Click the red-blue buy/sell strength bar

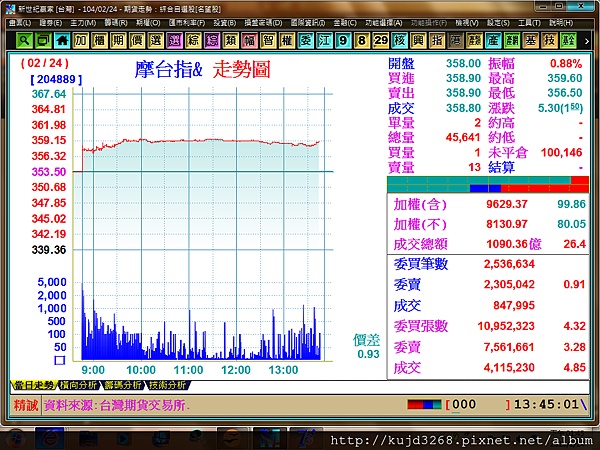[x=488, y=184]
